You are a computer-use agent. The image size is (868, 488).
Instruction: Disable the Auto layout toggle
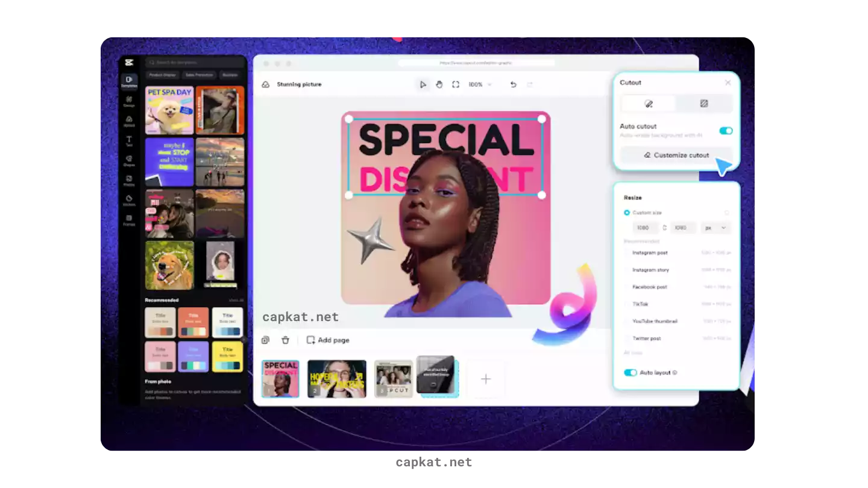pyautogui.click(x=631, y=372)
